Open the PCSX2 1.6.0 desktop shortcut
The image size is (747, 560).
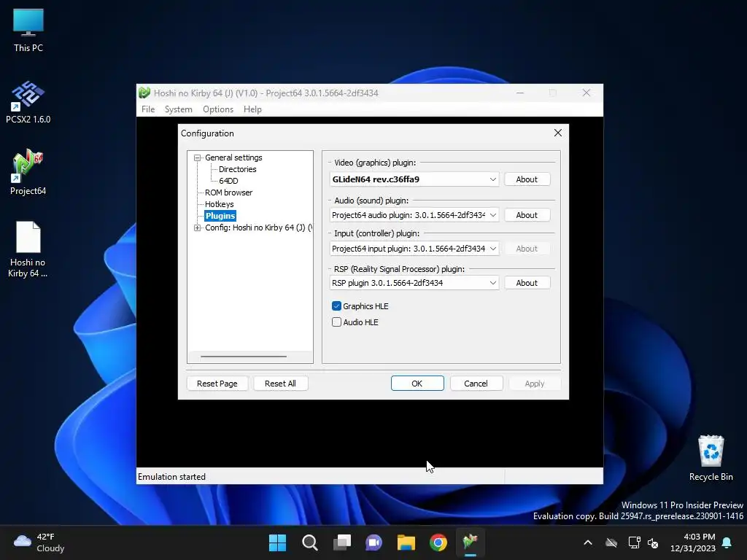(28, 102)
